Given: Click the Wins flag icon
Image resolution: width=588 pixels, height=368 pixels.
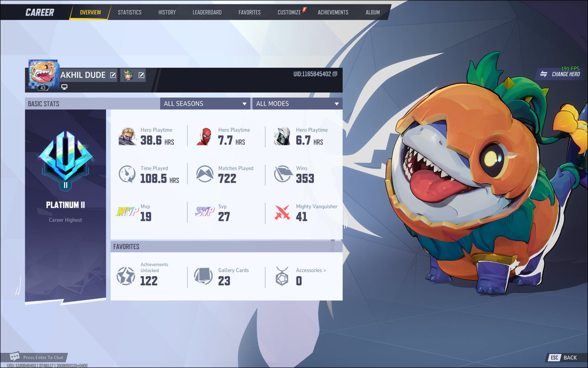Looking at the screenshot, I should tap(283, 174).
